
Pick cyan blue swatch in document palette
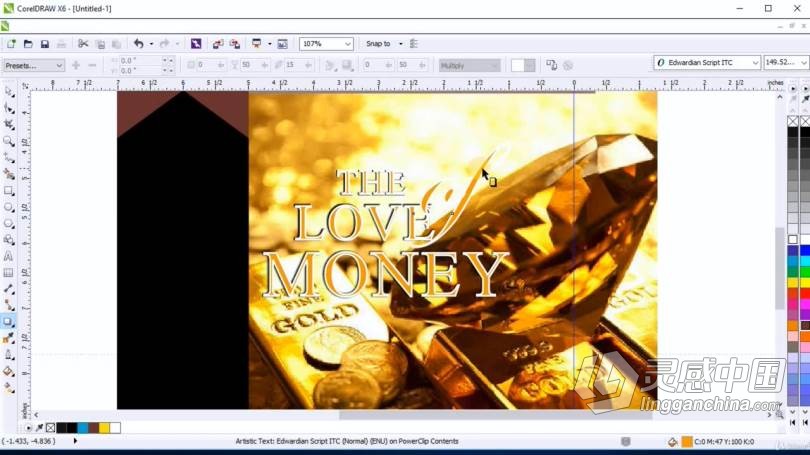pos(83,428)
